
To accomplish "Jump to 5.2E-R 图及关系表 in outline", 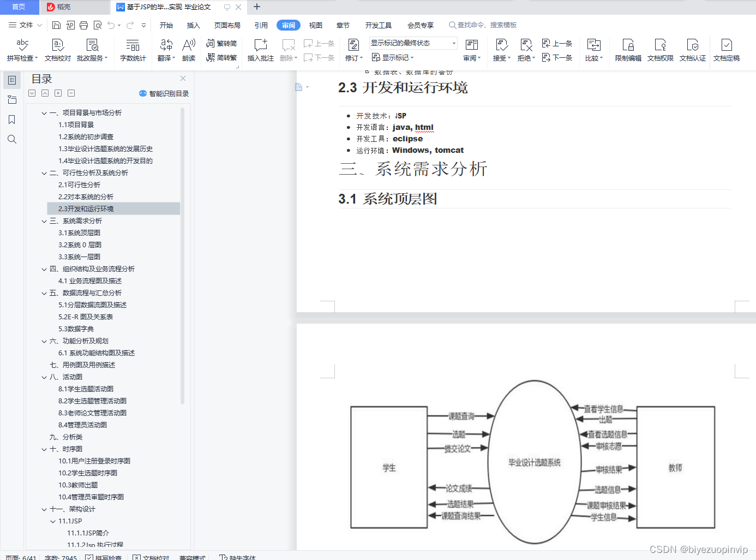I will click(x=86, y=317).
